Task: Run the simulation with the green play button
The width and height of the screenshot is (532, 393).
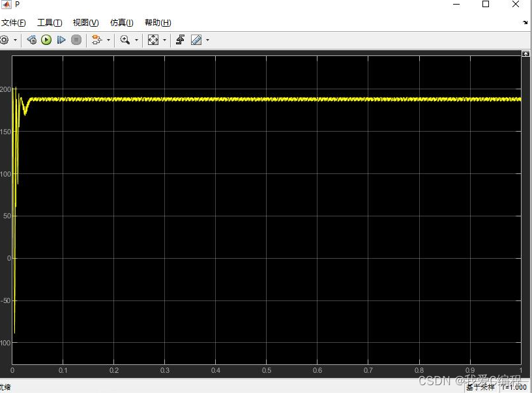Action: pyautogui.click(x=46, y=40)
